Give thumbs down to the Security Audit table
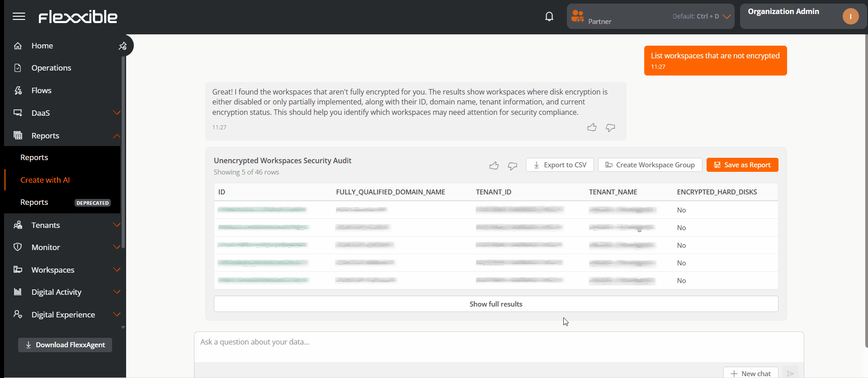 [512, 166]
